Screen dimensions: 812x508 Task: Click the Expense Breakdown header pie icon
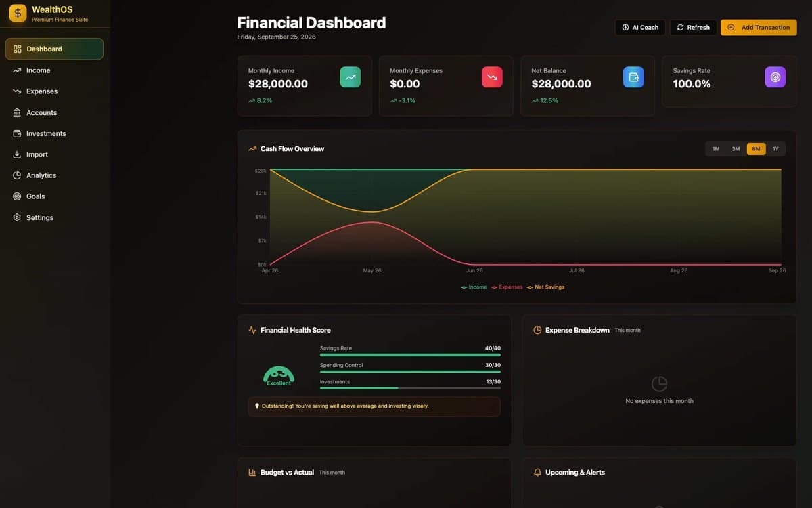tap(537, 330)
